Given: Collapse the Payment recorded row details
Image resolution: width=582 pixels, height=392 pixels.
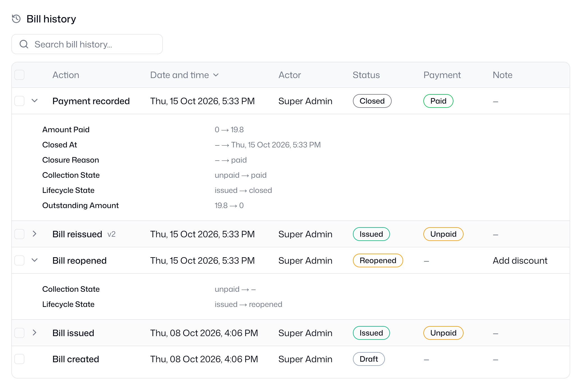Looking at the screenshot, I should (x=35, y=101).
